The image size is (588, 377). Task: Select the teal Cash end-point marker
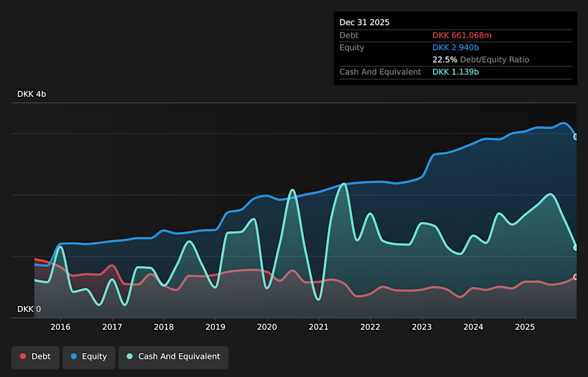576,248
